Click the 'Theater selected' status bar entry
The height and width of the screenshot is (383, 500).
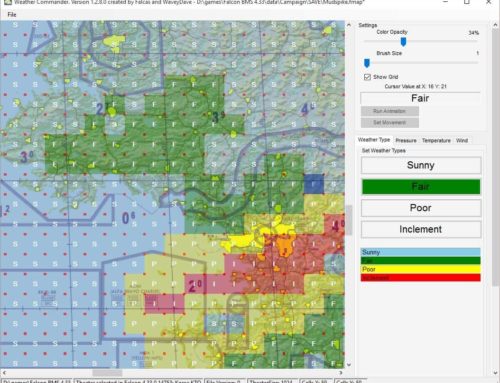coord(137,381)
